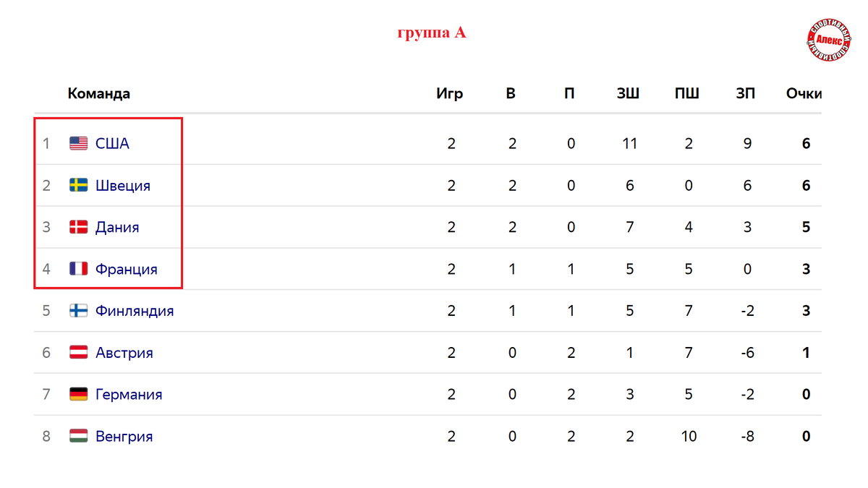
Task: Click the Finland flag icon
Action: pos(78,311)
